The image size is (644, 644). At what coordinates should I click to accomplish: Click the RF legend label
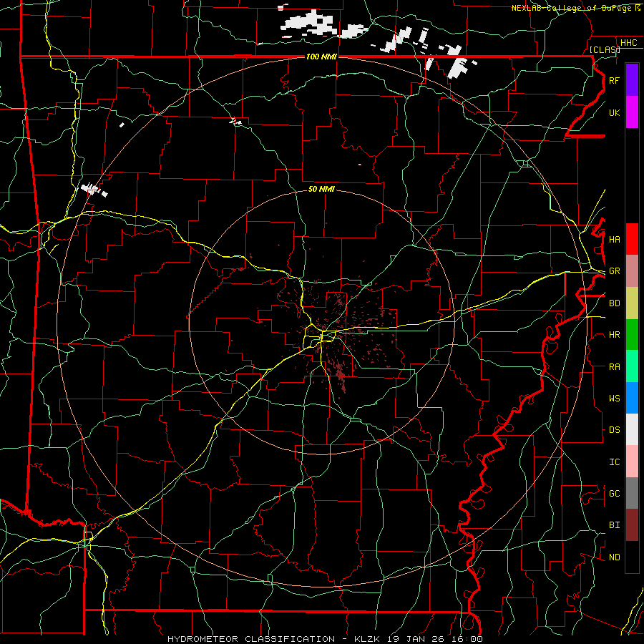tap(614, 80)
